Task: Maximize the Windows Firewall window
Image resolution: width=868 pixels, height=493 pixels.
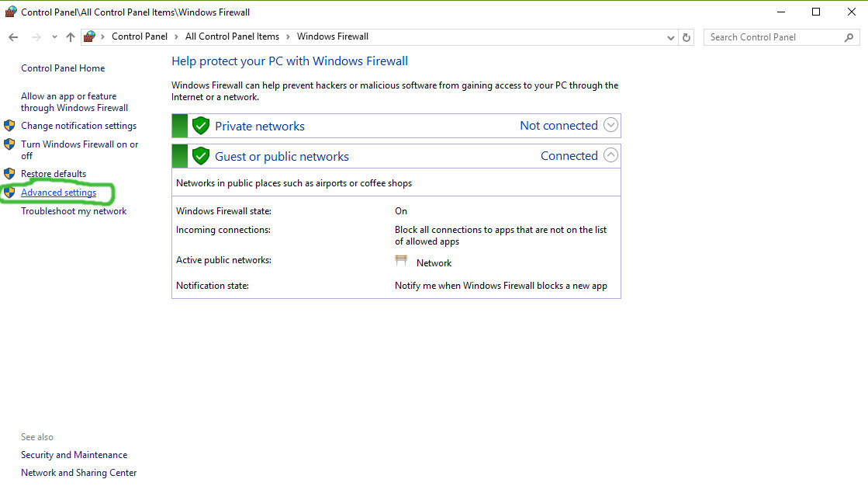Action: click(816, 12)
